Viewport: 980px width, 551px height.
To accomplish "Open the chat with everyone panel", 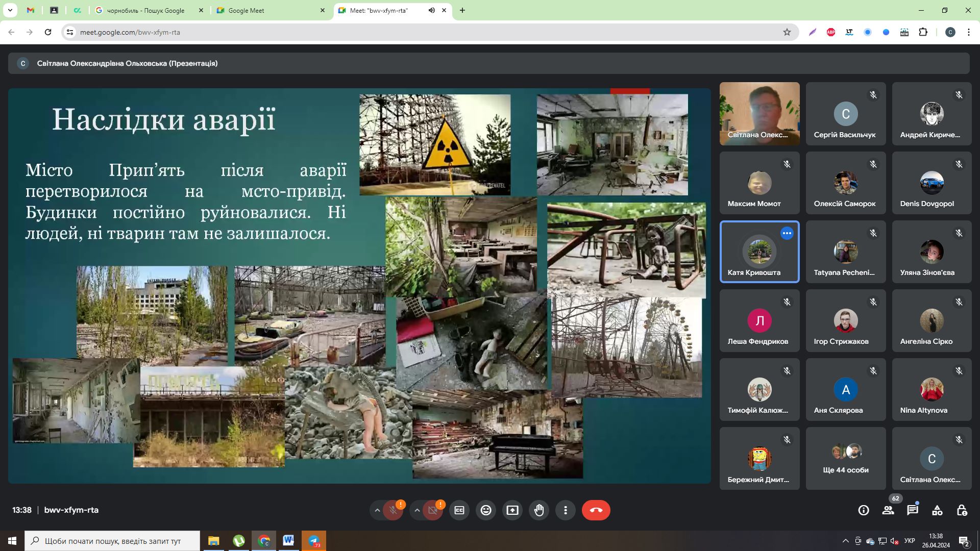I will click(913, 510).
